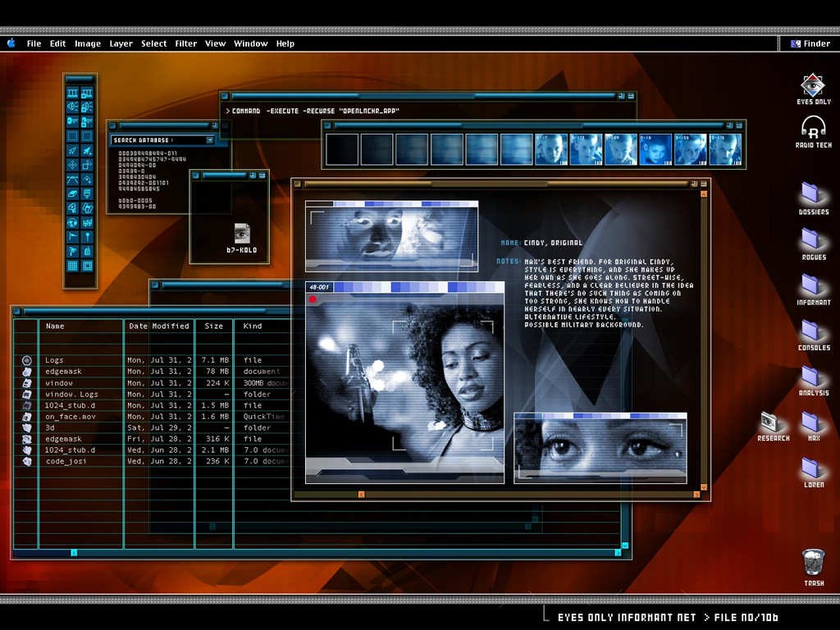Sort the file list by Date Modified
Image resolution: width=840 pixels, height=630 pixels.
158,326
